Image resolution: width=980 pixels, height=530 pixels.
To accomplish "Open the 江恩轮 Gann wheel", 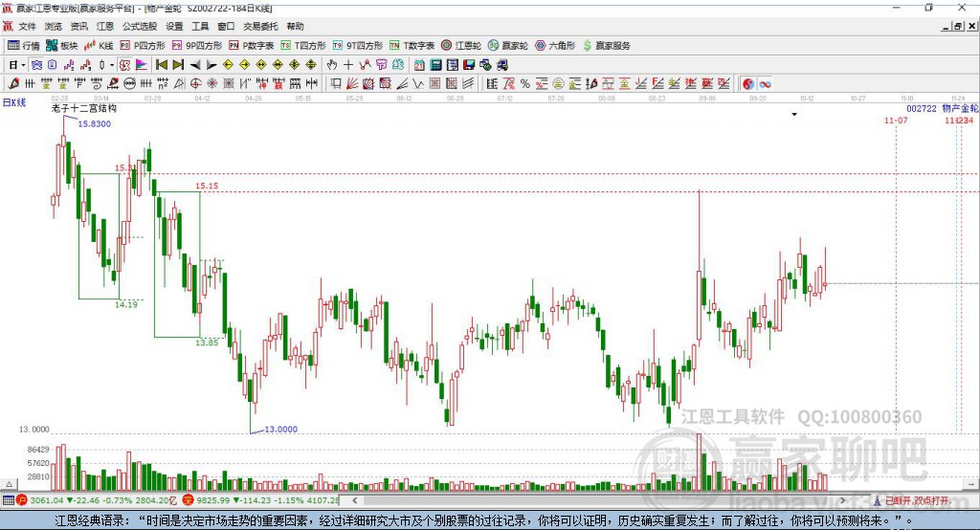I will click(461, 46).
